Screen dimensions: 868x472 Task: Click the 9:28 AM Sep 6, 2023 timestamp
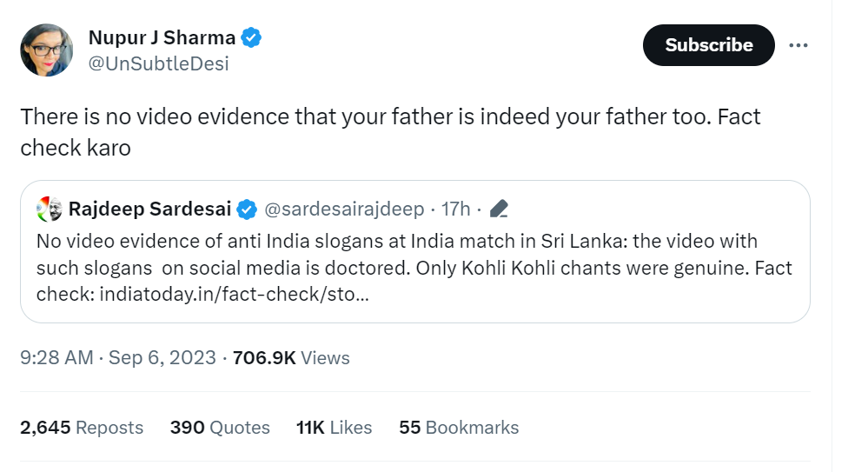pyautogui.click(x=118, y=358)
